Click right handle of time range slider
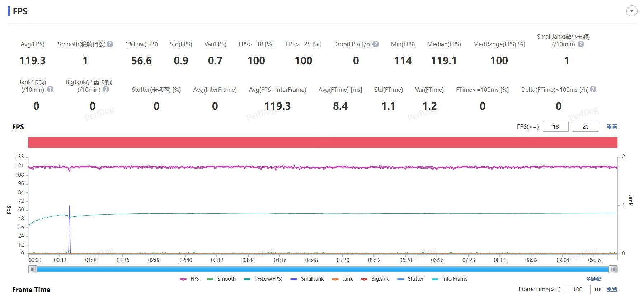This screenshot has height=296, width=644. (x=613, y=269)
